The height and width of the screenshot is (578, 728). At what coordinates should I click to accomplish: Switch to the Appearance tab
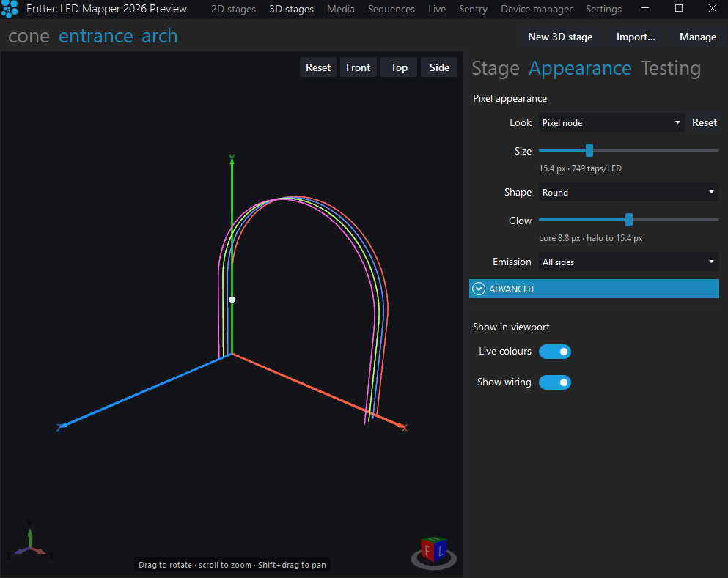(x=580, y=69)
